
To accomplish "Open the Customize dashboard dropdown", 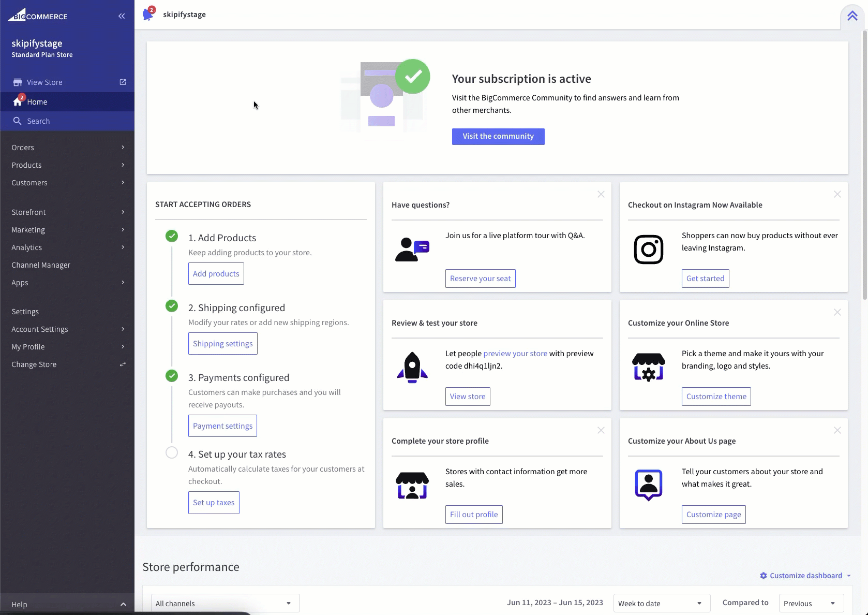I will click(x=805, y=576).
